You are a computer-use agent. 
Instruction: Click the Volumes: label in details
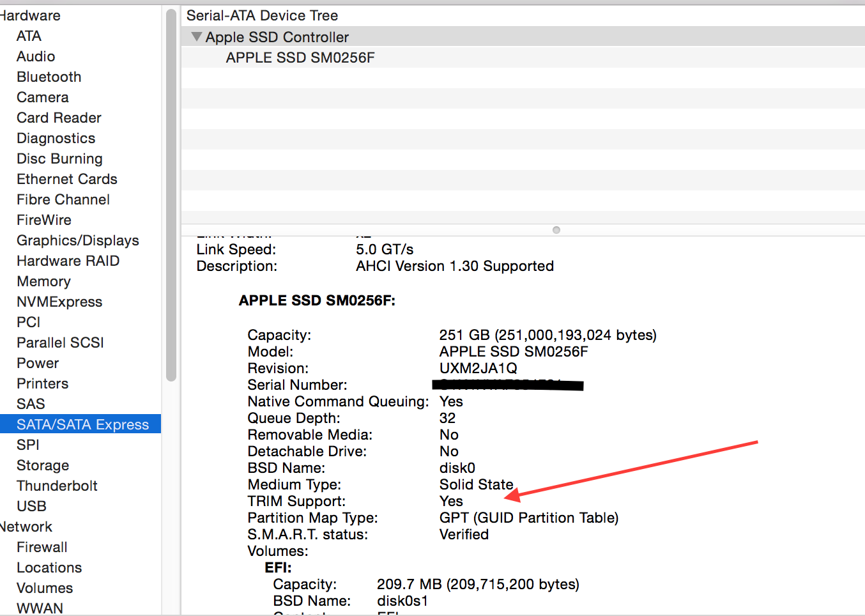pos(278,551)
